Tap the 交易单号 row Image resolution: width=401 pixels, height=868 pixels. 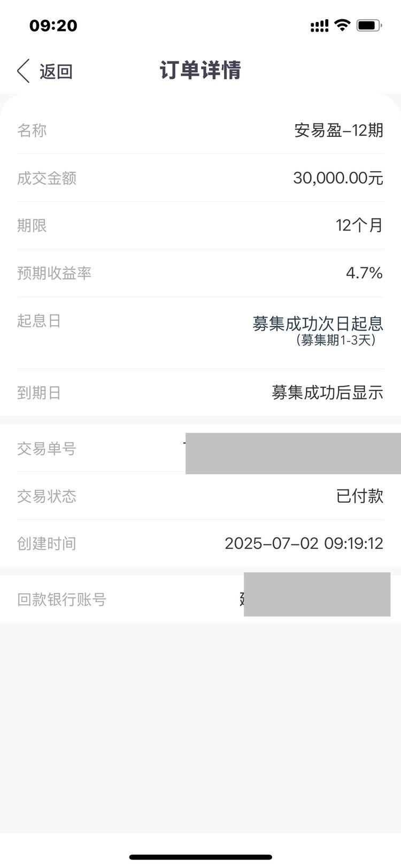tap(200, 449)
